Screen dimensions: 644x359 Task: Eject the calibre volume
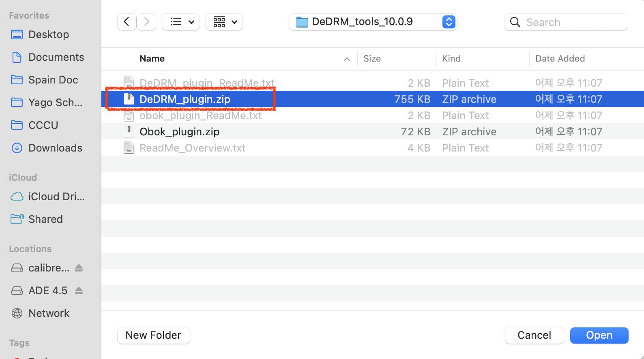(x=79, y=268)
